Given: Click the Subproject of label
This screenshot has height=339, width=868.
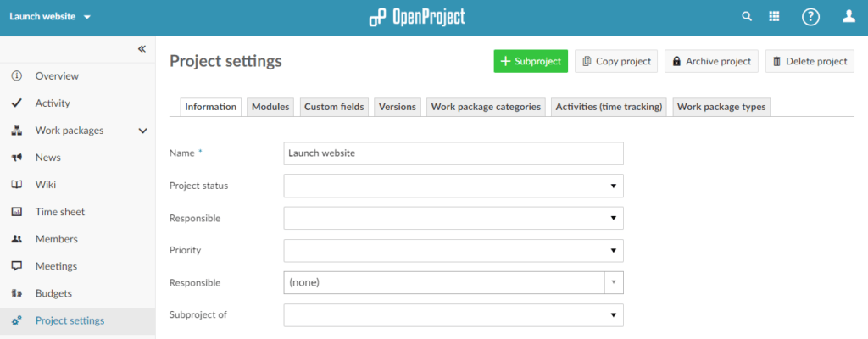Looking at the screenshot, I should pyautogui.click(x=198, y=314).
